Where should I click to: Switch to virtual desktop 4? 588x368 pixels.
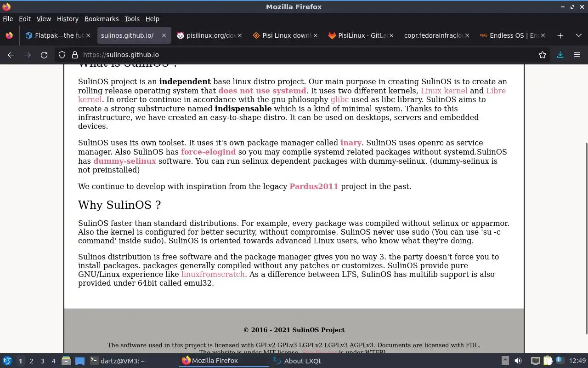pyautogui.click(x=53, y=361)
